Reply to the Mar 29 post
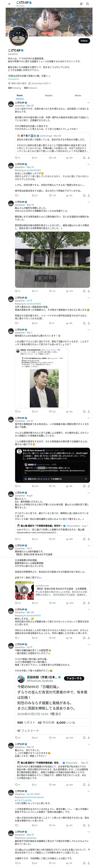This screenshot has height=868, width=98. tap(16, 158)
